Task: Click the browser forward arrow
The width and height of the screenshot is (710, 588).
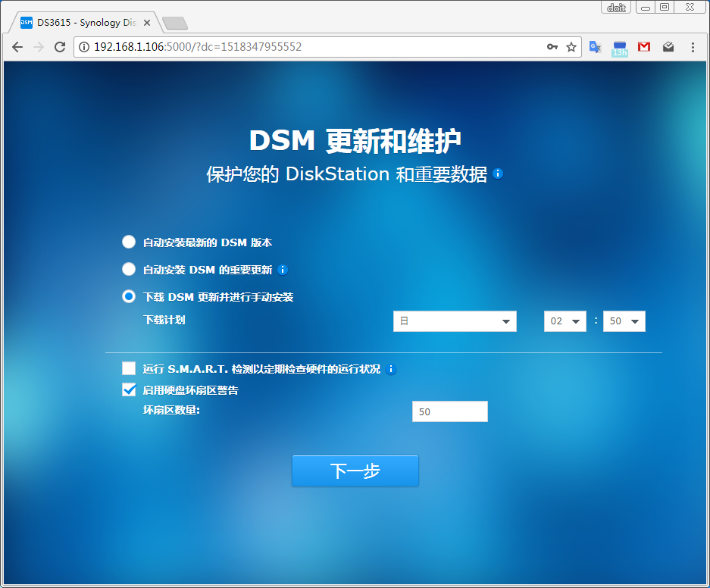Action: coord(39,47)
